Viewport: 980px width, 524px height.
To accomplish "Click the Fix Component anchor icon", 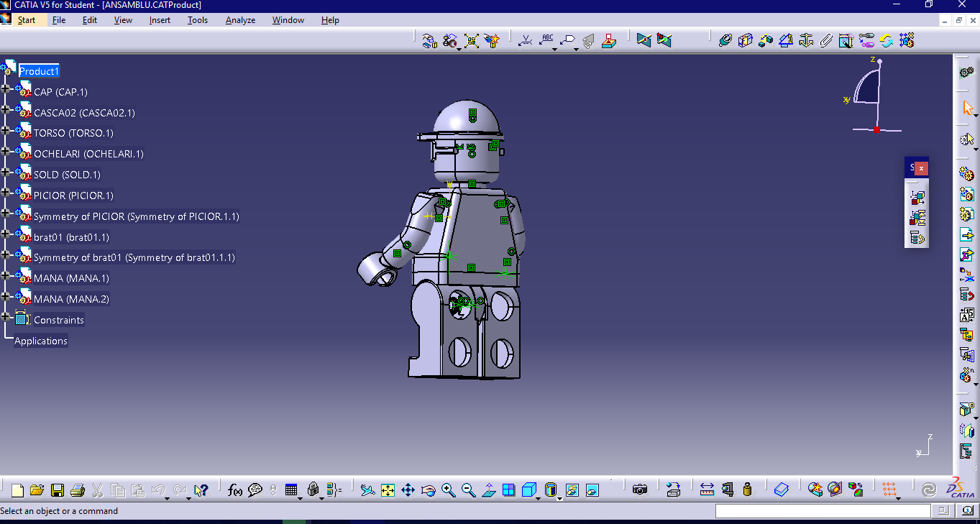I will [805, 40].
